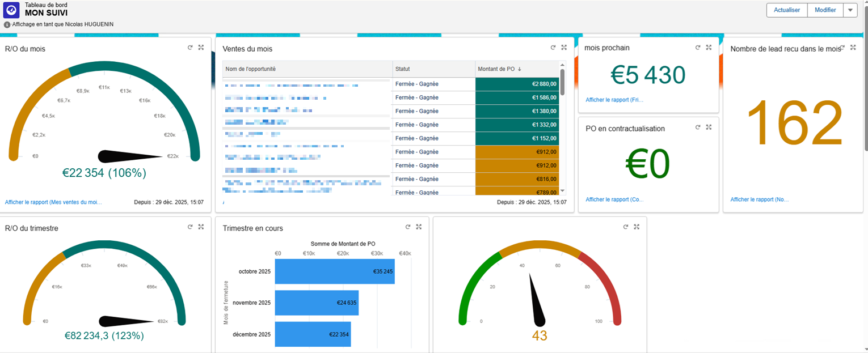Click the €1 332,00 amount cell
Viewport: 868px width, 353px height.
(x=517, y=125)
